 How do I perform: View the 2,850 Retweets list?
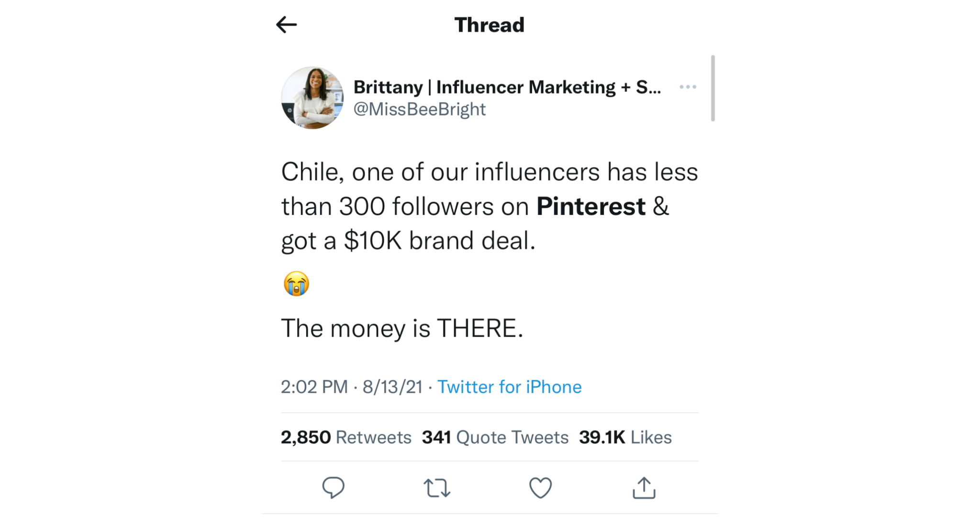(x=345, y=436)
